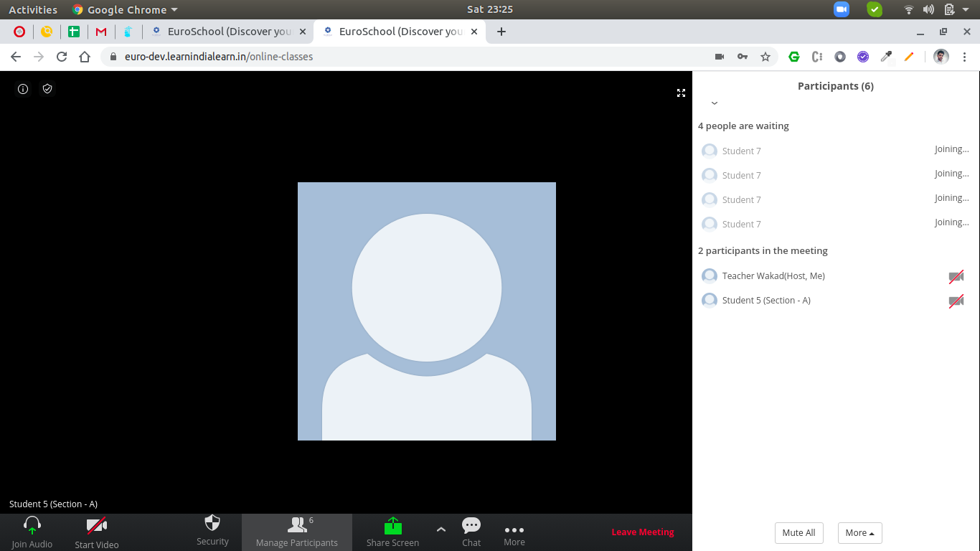Open the orange pencil extension
Screen dimensions: 980x551
(x=909, y=57)
